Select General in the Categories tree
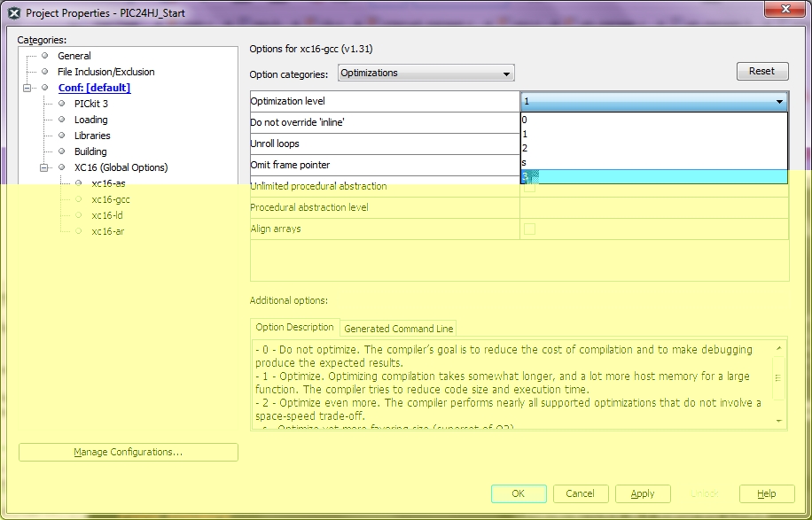 tap(74, 56)
